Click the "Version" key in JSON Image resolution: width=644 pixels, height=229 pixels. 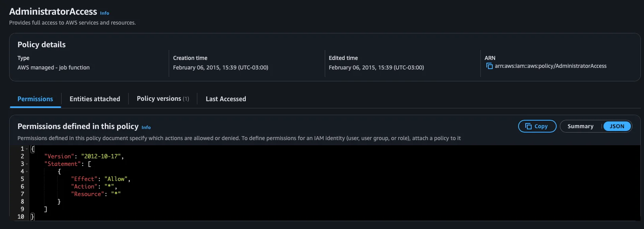[x=59, y=156]
